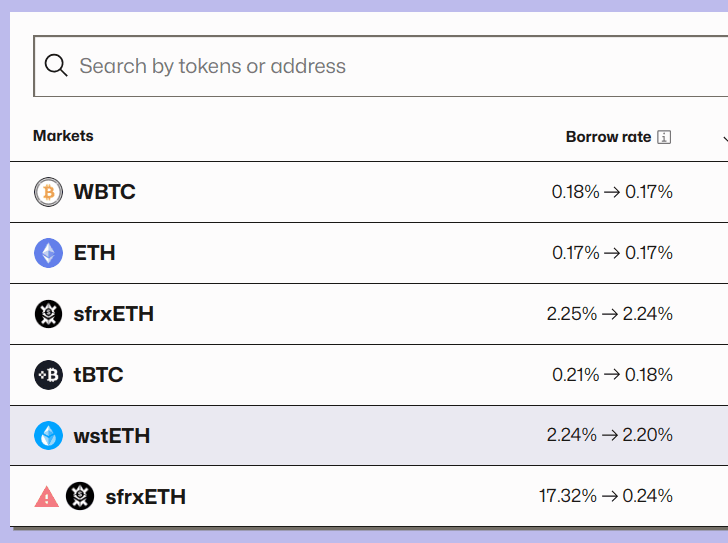
Task: Open the wstETH market name
Action: [x=112, y=436]
